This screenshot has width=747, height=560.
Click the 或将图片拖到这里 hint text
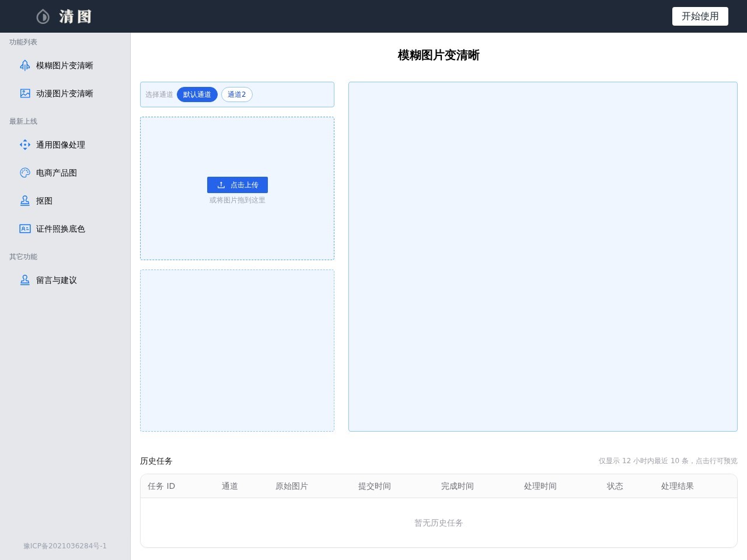238,200
